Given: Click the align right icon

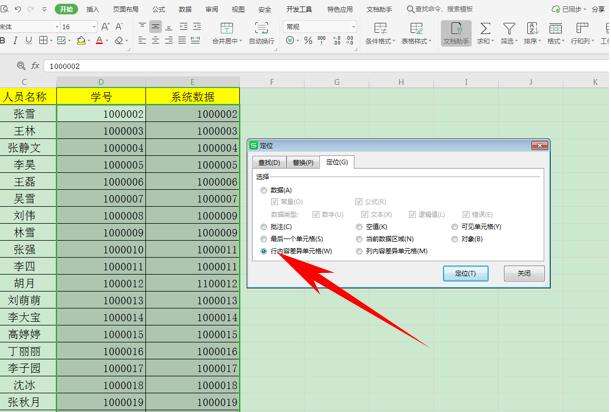Looking at the screenshot, I should (x=169, y=40).
